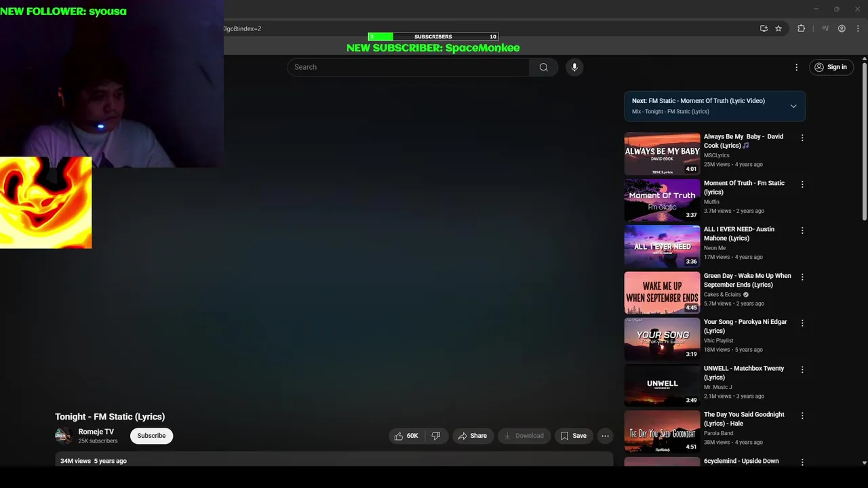Start voice search with the microphone icon
The width and height of the screenshot is (868, 488).
(x=574, y=67)
